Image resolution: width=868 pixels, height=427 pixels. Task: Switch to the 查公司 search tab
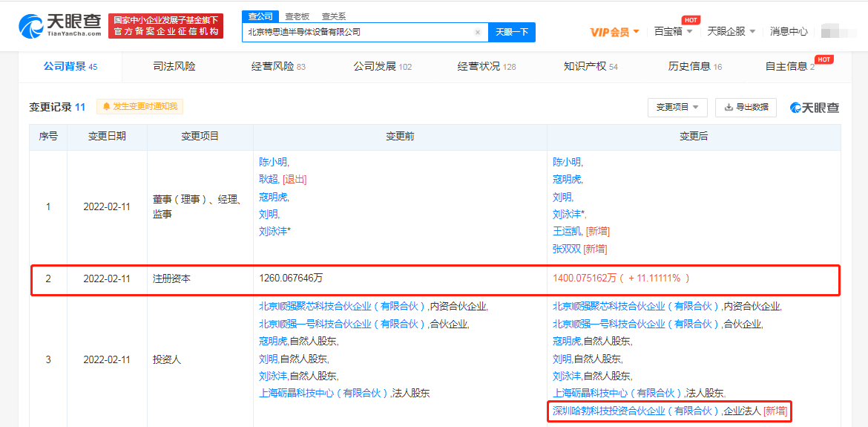pyautogui.click(x=260, y=16)
